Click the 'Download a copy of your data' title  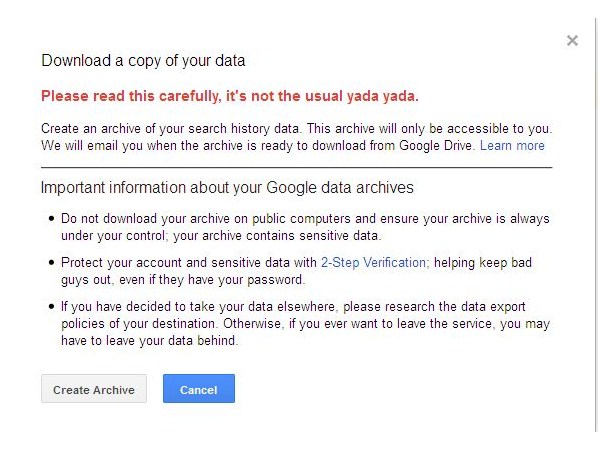[143, 61]
